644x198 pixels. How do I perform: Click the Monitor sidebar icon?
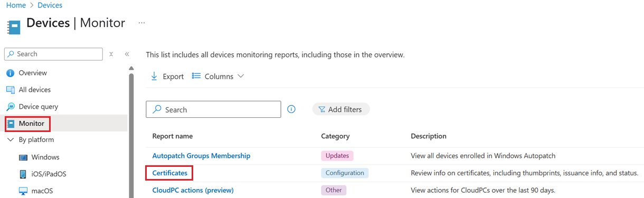[10, 124]
